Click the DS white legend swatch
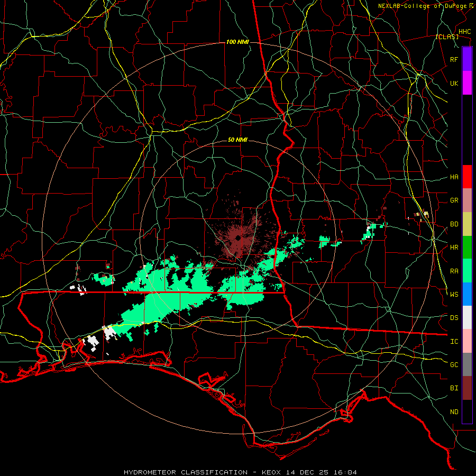Image resolution: width=476 pixels, height=476 pixels. (467, 317)
